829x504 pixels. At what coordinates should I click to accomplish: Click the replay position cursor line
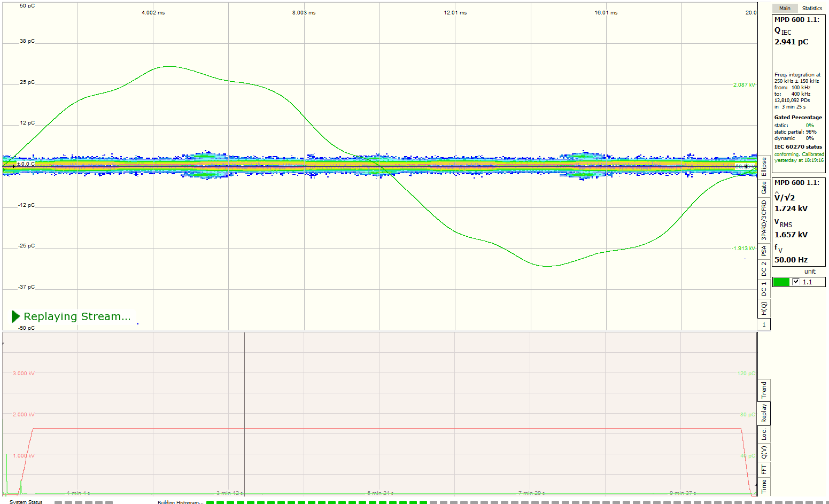coord(245,412)
